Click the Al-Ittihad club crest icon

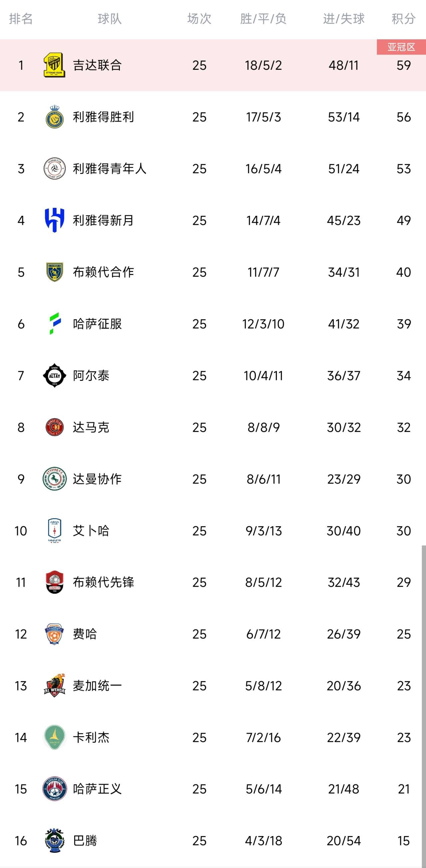[x=54, y=65]
